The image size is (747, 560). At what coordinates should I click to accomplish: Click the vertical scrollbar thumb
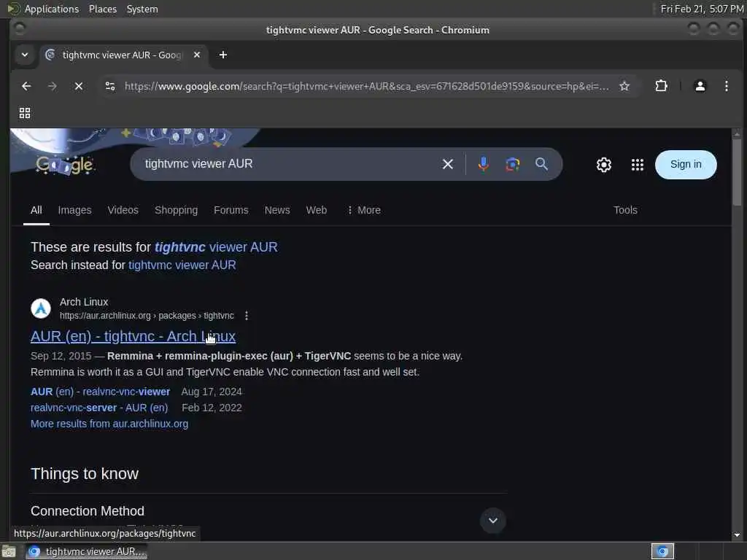pos(737,172)
